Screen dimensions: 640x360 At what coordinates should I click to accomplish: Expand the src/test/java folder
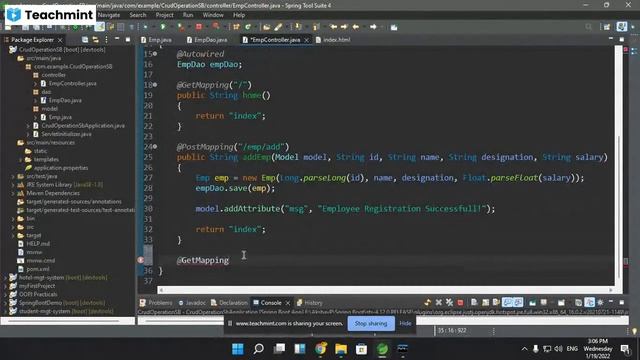(13, 176)
